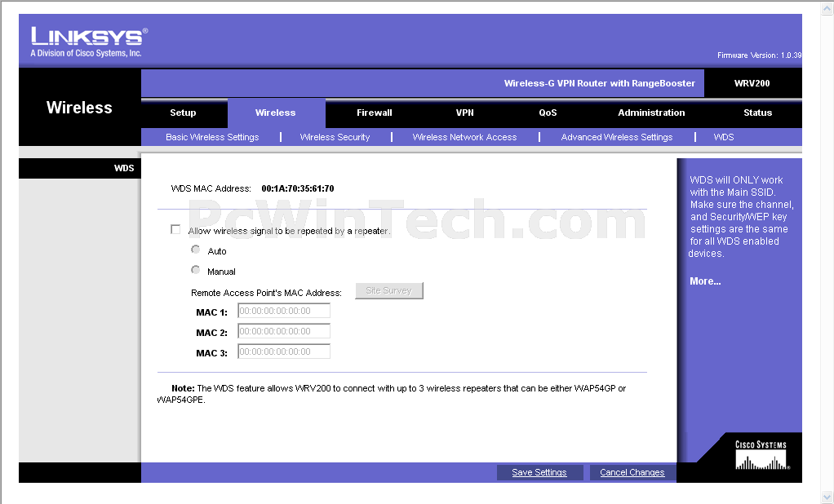Image resolution: width=834 pixels, height=504 pixels.
Task: Focus the MAC 1 address field
Action: tap(284, 311)
